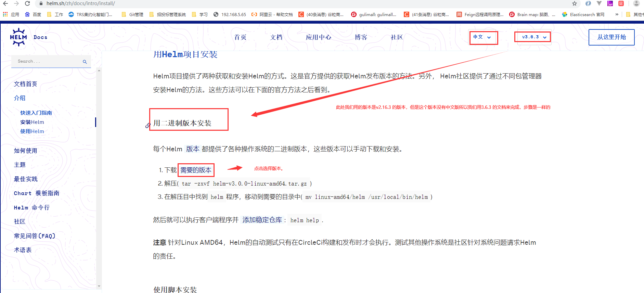Click the 需要的版本 download link
644x293 pixels.
coord(196,170)
